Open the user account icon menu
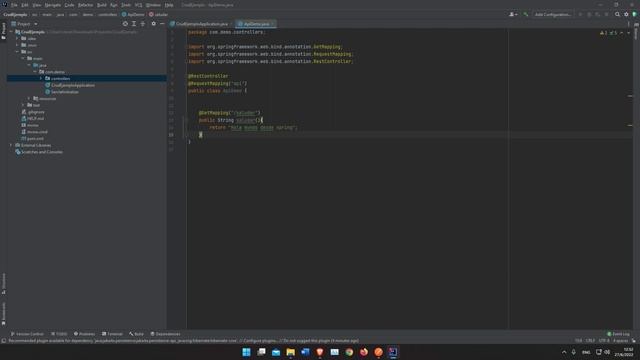The height and width of the screenshot is (360, 640). tap(513, 14)
